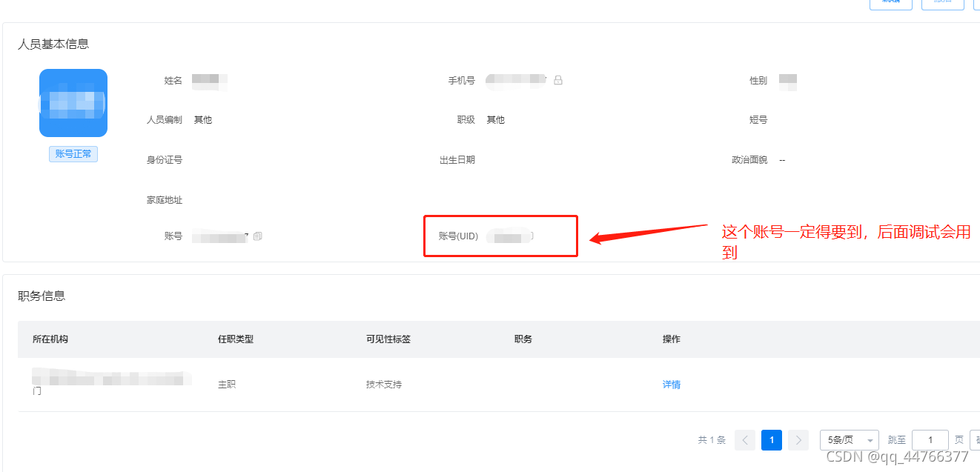The width and height of the screenshot is (980, 472).
Task: Click the first outlined button at top right
Action: (890, 3)
